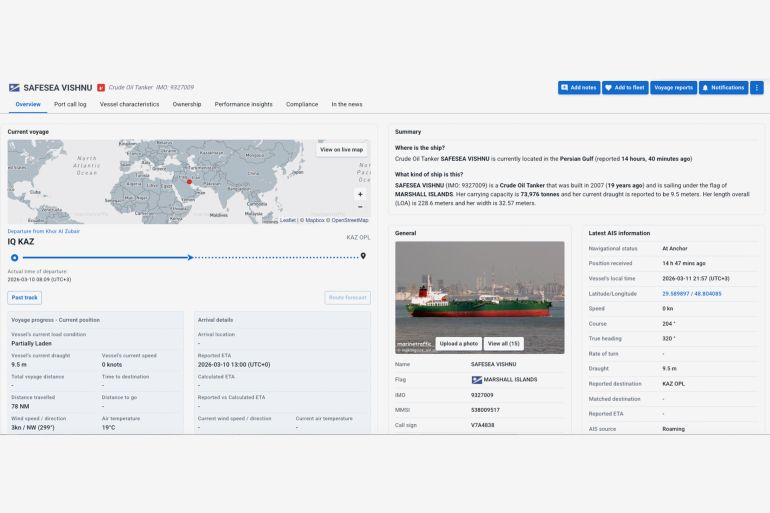
Task: Add SAFESEA VISHNU to fleet
Action: click(625, 88)
